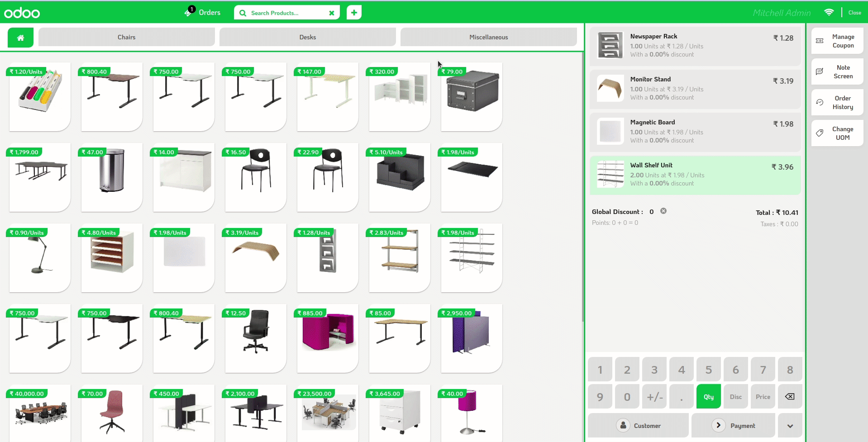Add the ₹ 5.10/Units desk organizer product

(400, 177)
